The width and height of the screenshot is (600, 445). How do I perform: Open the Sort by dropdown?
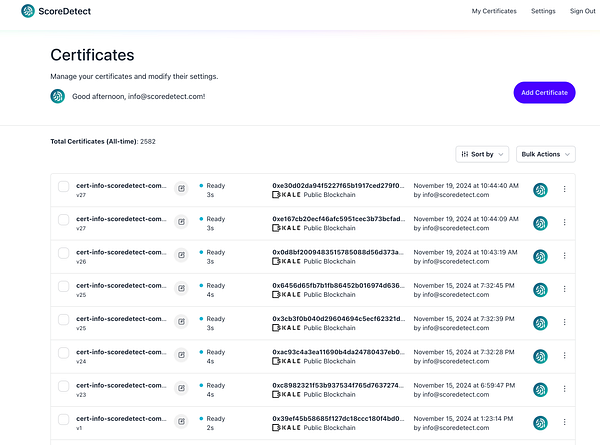pyautogui.click(x=481, y=154)
